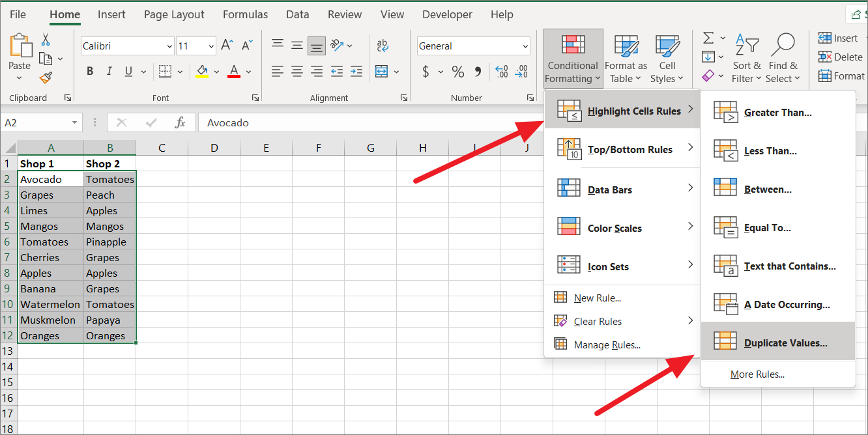Increase decimal places
The height and width of the screenshot is (435, 868).
501,72
